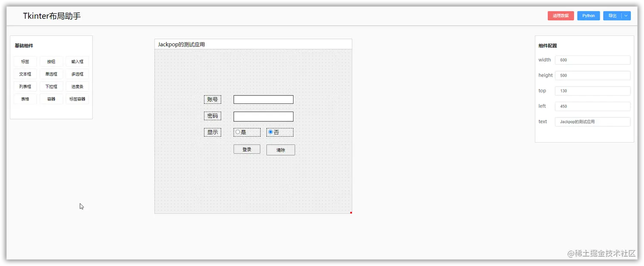
Task: Click the 基础组件 panel heading
Action: point(24,46)
